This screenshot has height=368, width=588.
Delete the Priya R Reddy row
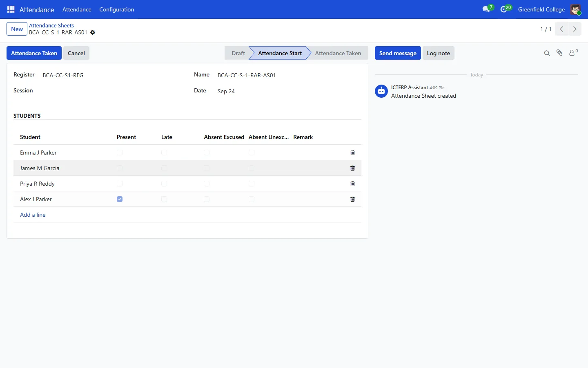tap(352, 184)
